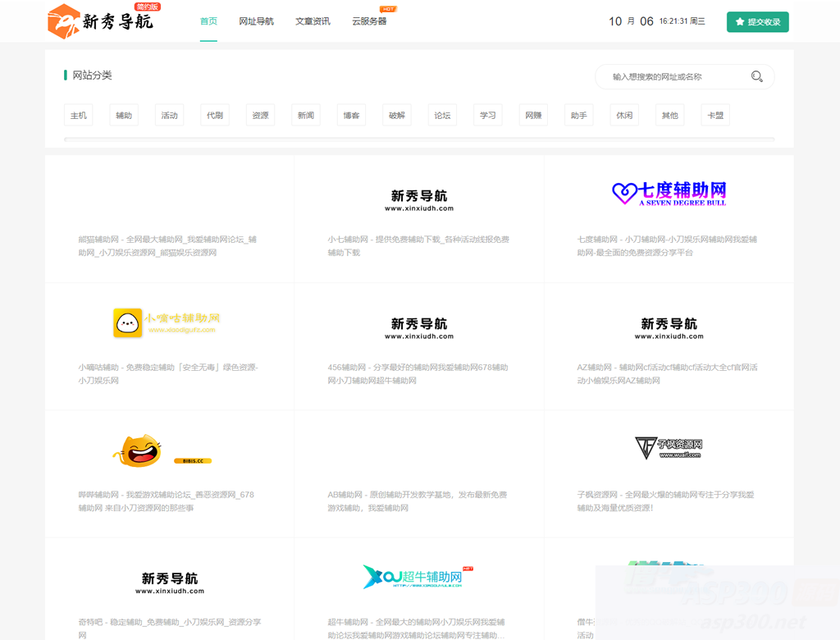
Task: Switch to the 首页 menu item
Action: coord(208,21)
